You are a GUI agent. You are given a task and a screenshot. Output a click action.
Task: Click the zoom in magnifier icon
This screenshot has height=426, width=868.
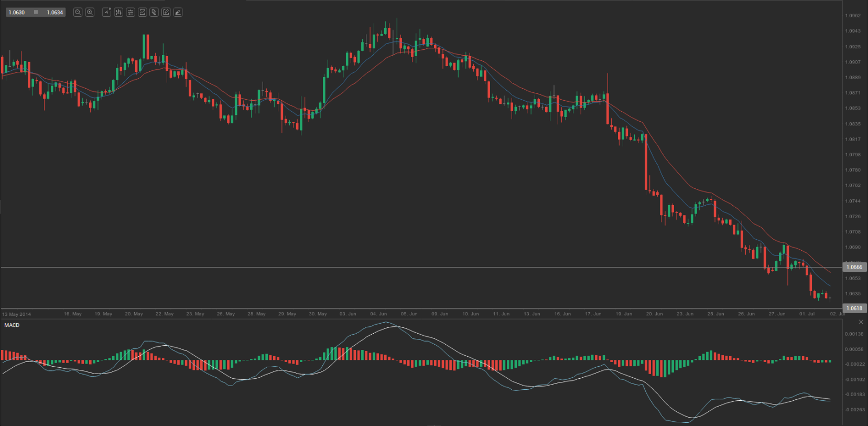coord(90,12)
